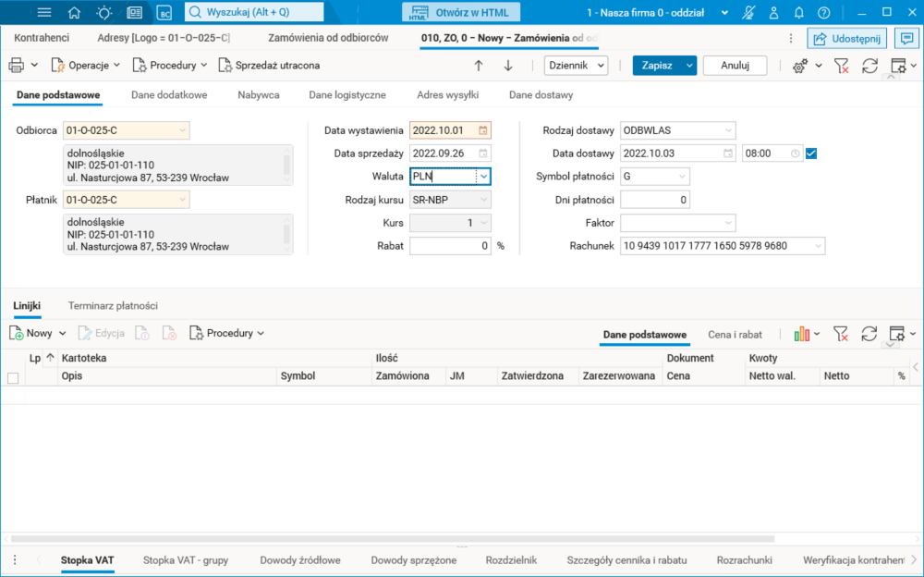Click the Udostępnij button

(x=846, y=38)
